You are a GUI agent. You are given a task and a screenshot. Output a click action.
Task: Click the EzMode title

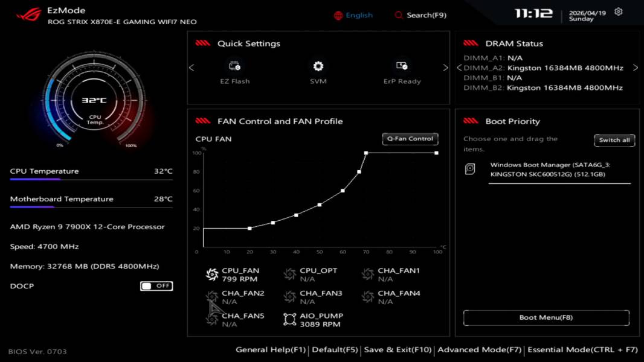[66, 11]
